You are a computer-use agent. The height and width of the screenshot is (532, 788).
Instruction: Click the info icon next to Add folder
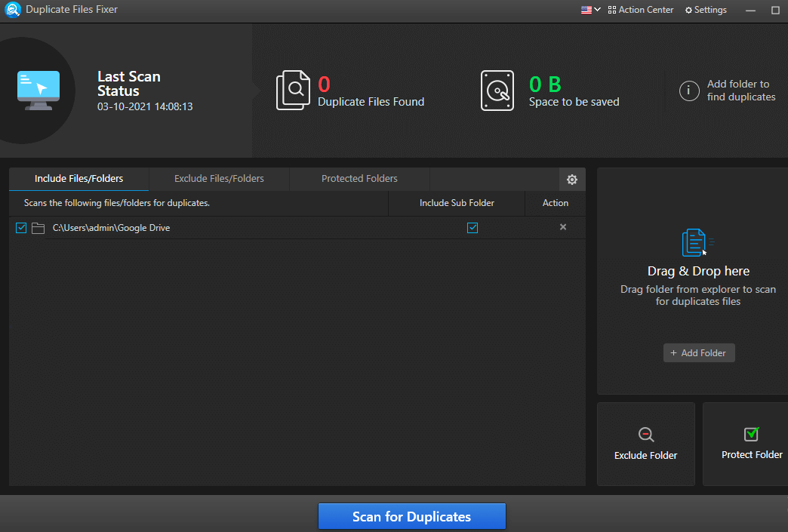tap(689, 91)
